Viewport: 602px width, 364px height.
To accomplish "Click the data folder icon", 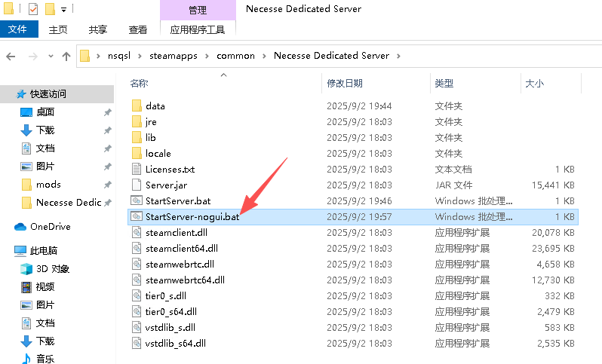I will point(137,106).
